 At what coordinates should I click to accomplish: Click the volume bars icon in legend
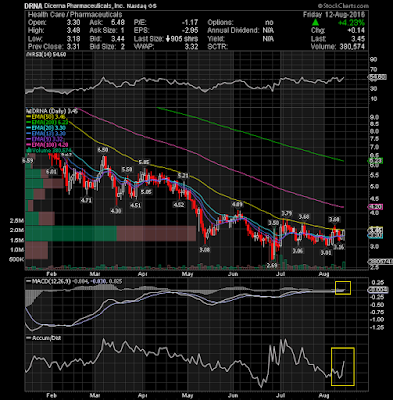point(28,150)
